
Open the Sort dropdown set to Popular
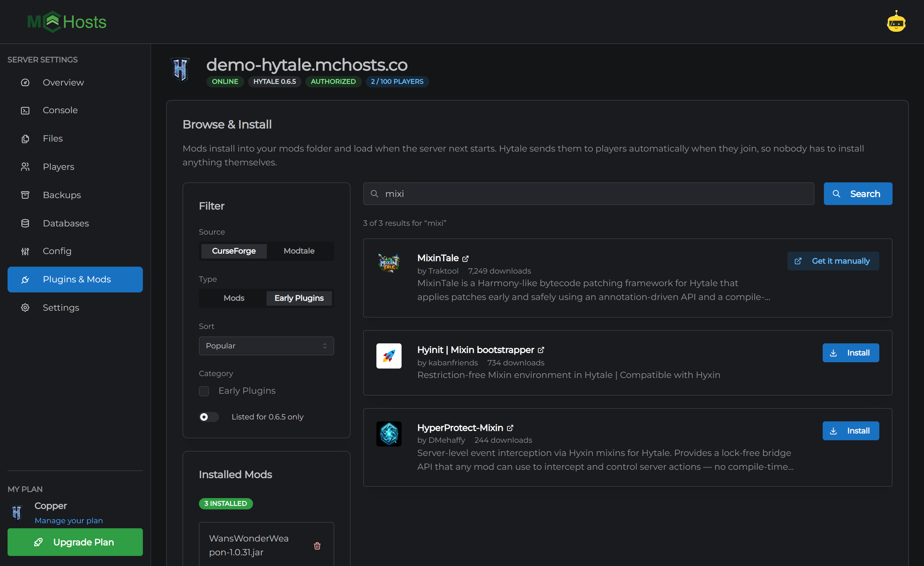(x=266, y=346)
